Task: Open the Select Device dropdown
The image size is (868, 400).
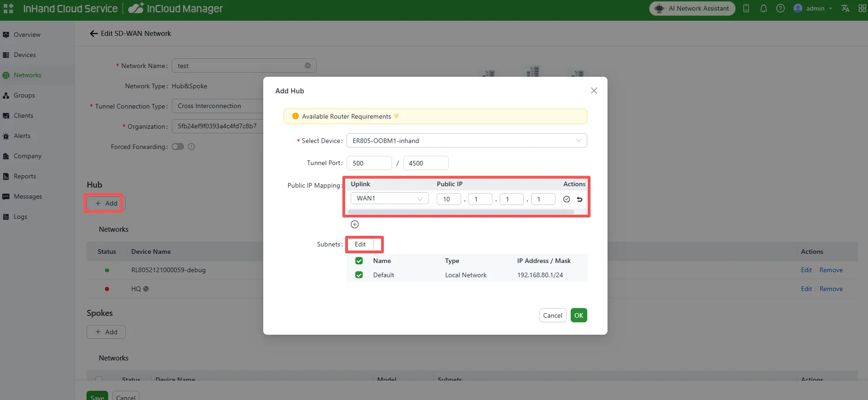Action: tap(466, 141)
